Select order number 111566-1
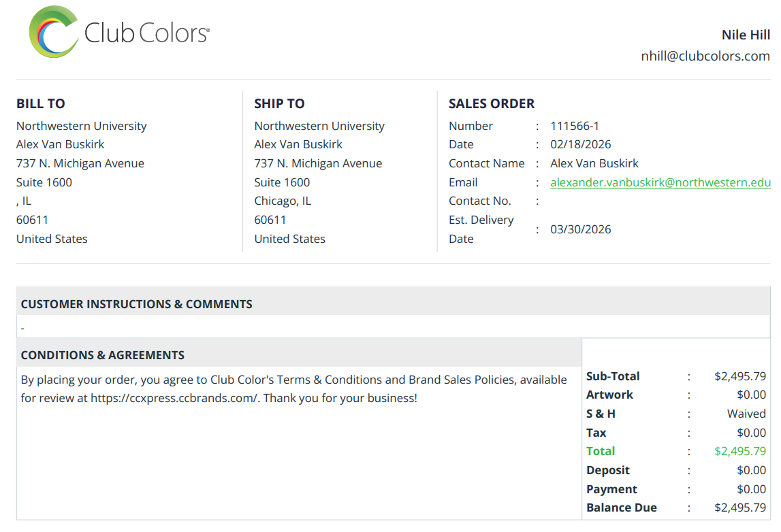Screen dimensions: 781x532 575,126
